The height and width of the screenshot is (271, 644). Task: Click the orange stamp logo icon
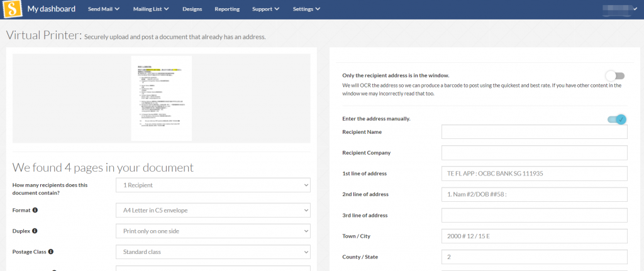[x=13, y=9]
